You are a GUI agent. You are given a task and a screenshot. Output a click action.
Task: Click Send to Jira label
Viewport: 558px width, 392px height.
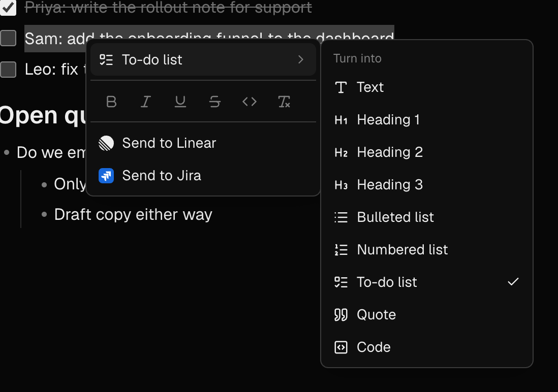(162, 176)
